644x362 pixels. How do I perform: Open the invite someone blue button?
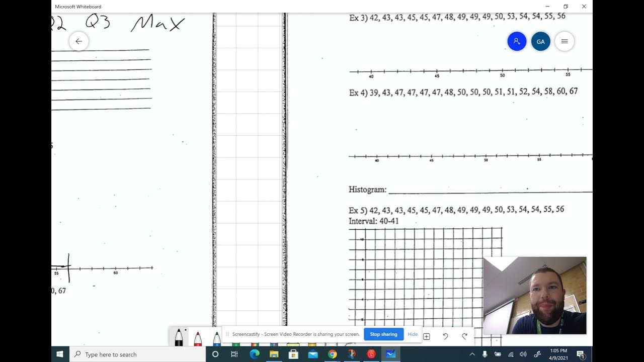[x=517, y=41]
